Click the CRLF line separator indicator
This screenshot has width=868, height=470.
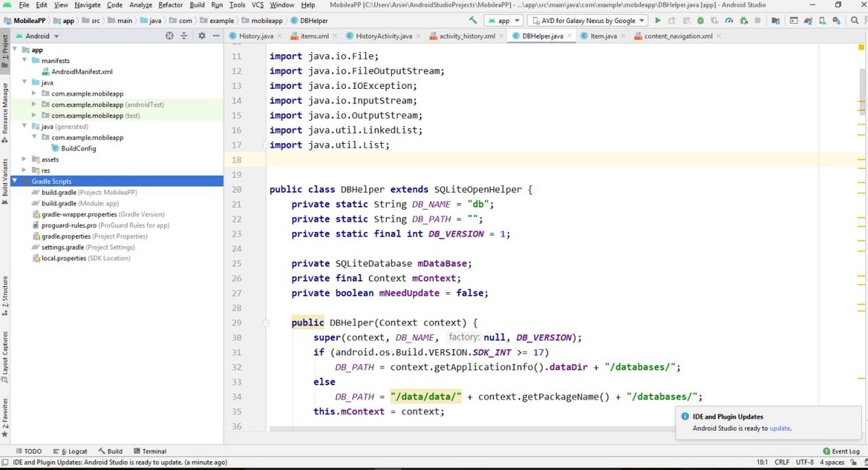click(x=783, y=462)
